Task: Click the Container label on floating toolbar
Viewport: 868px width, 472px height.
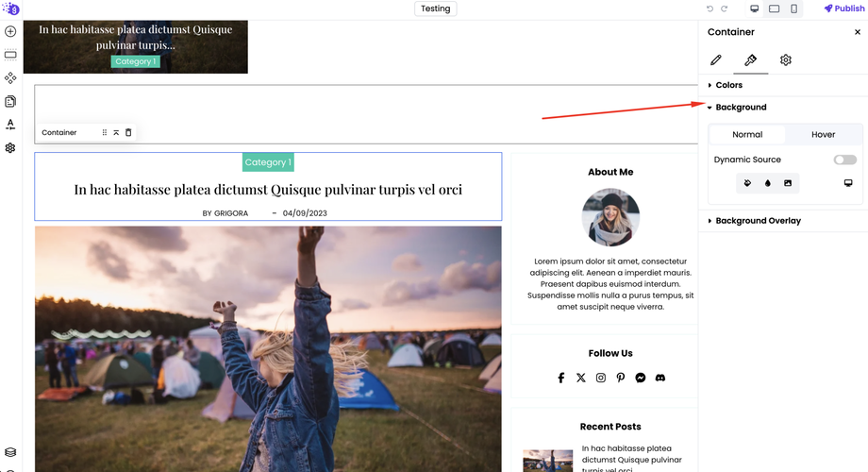Action: point(59,132)
